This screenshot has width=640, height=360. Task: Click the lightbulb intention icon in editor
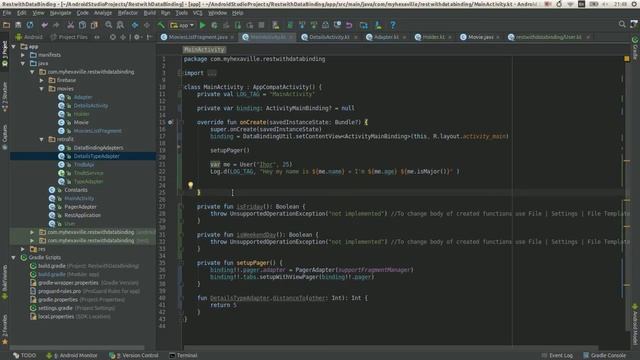(190, 185)
